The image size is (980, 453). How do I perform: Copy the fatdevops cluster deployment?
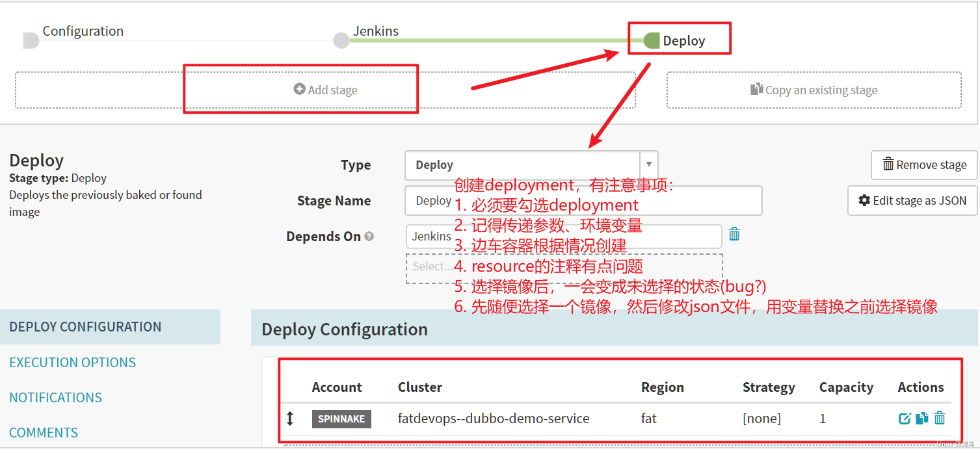pos(921,419)
